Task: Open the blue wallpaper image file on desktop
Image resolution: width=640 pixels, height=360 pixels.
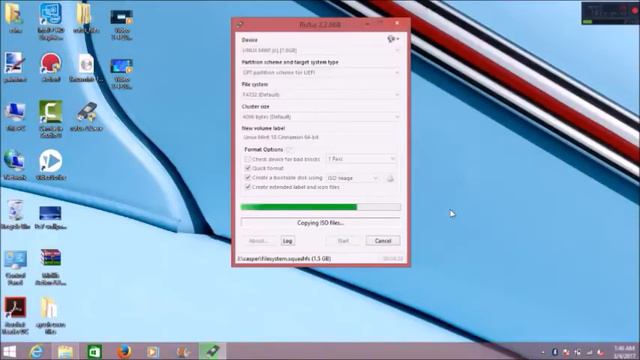Action: coord(51,217)
